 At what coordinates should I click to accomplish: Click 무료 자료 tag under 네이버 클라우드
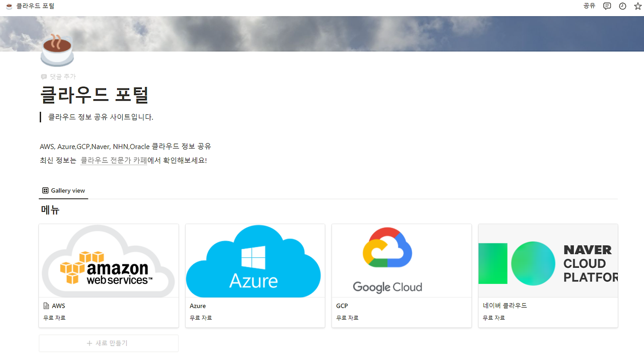click(494, 318)
